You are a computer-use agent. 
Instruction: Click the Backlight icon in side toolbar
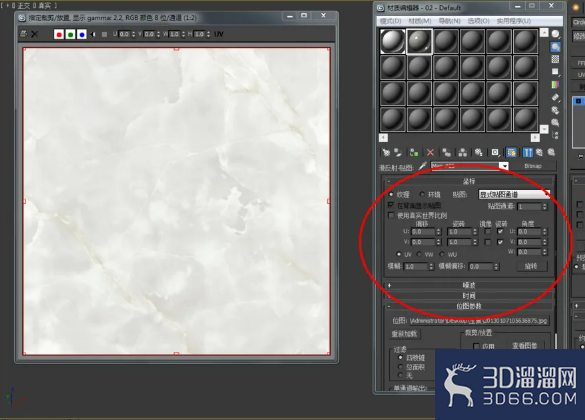555,47
